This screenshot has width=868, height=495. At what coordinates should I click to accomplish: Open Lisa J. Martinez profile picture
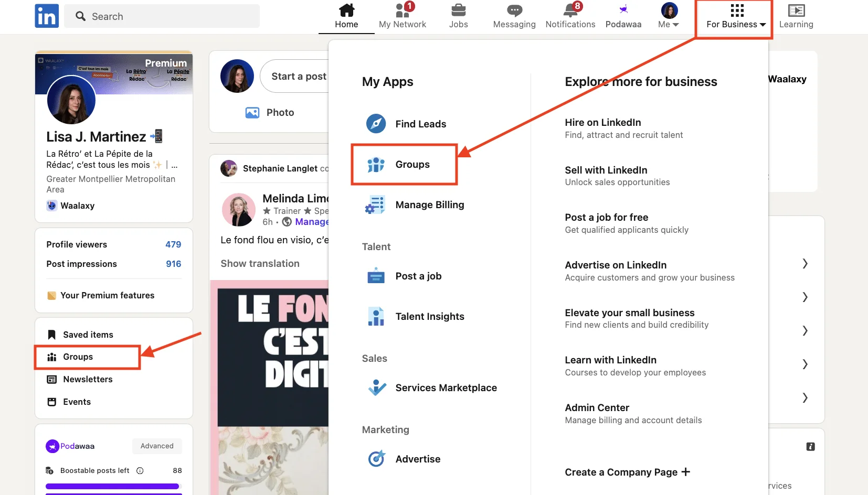[71, 100]
